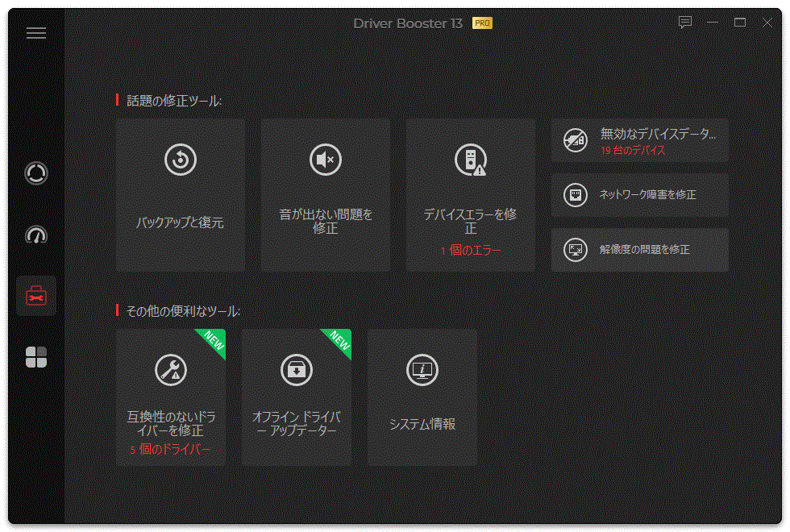This screenshot has width=790, height=532.
Task: Select the driver scan icon in sidebar
Action: click(x=35, y=173)
